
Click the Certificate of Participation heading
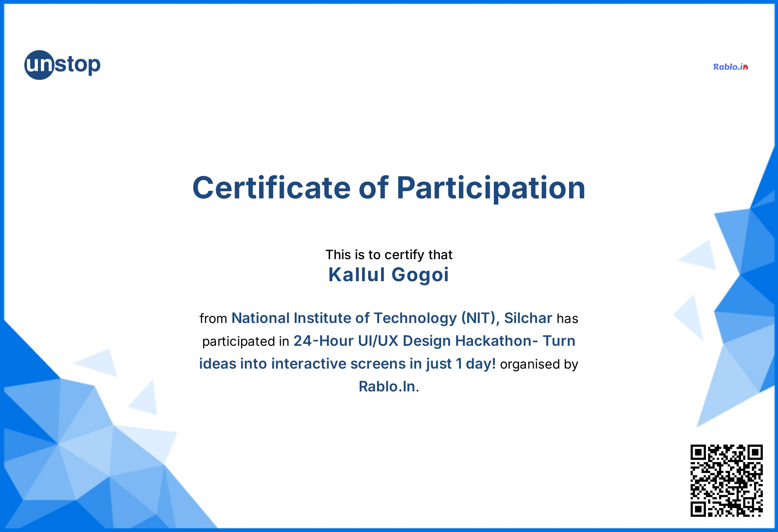(x=389, y=188)
